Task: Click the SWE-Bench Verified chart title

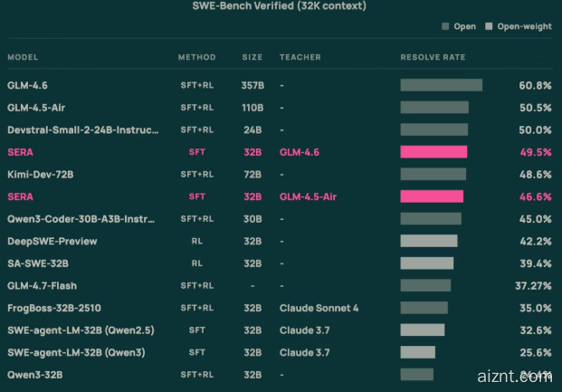Action: click(x=279, y=6)
